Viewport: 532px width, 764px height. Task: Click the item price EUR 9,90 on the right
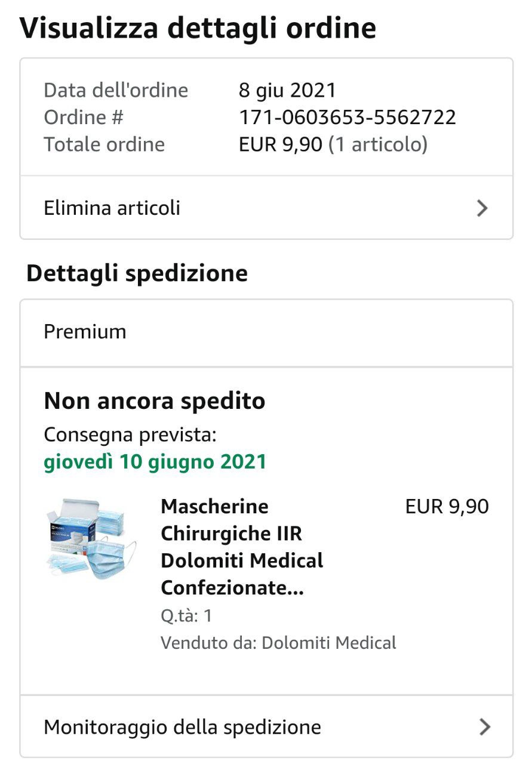tap(447, 507)
